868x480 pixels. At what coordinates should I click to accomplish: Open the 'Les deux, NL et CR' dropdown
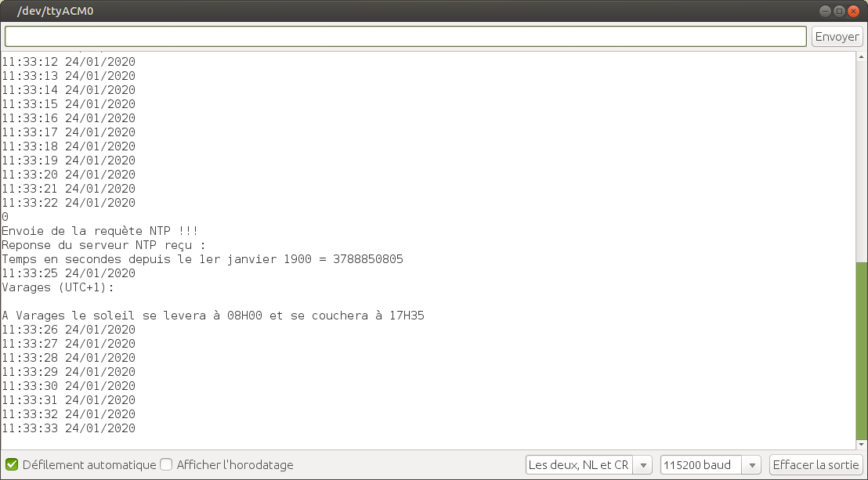click(x=589, y=464)
